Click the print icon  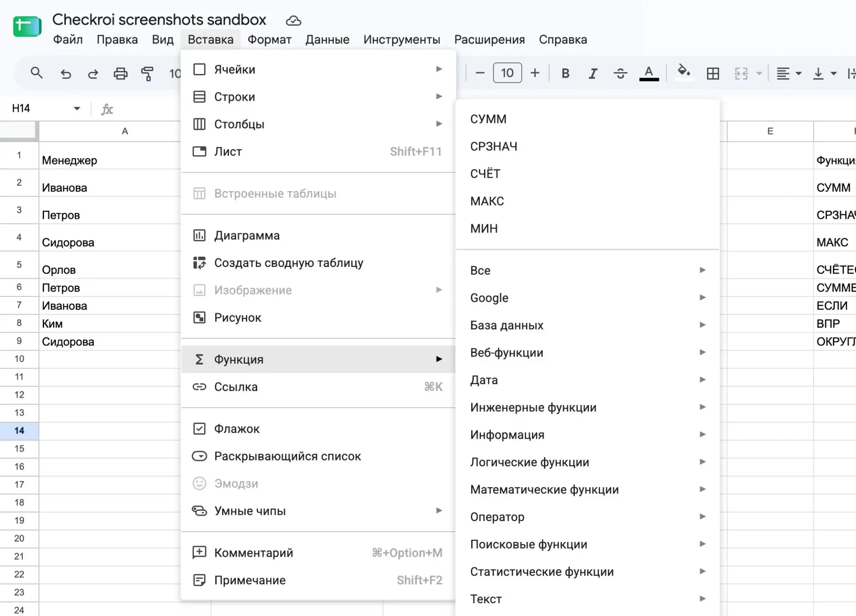[120, 73]
